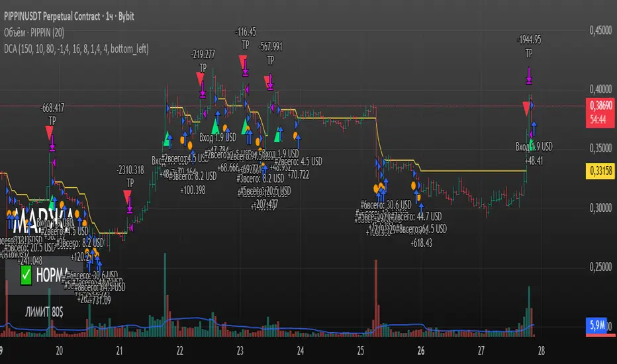The height and width of the screenshot is (364, 617).
Task: Click the +100.398 profit label
Action: click(193, 191)
